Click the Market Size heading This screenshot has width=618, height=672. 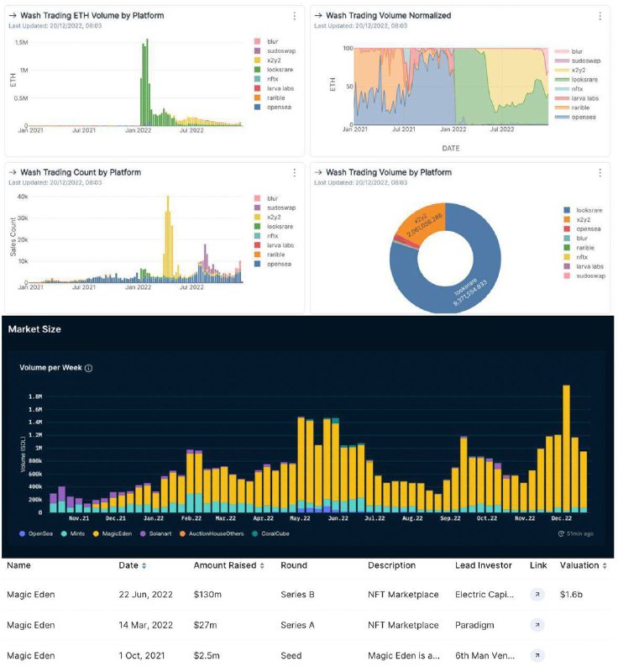click(x=34, y=329)
